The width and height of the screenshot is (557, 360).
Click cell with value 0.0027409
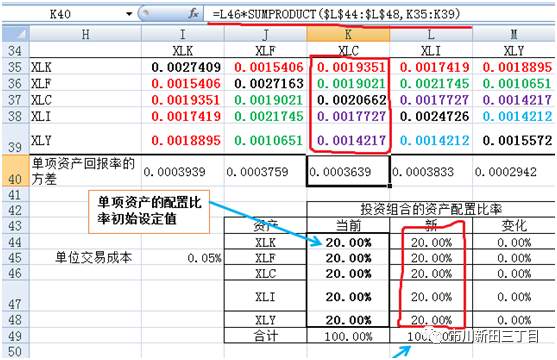(x=183, y=67)
